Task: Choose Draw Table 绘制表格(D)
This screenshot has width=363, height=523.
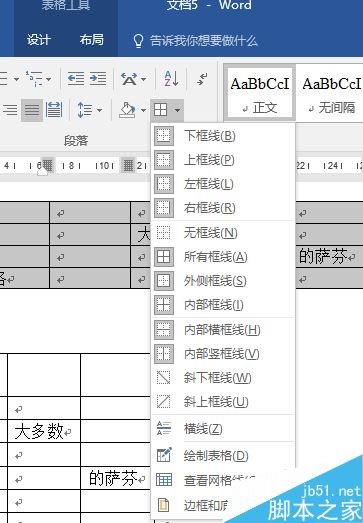Action: pos(223,456)
